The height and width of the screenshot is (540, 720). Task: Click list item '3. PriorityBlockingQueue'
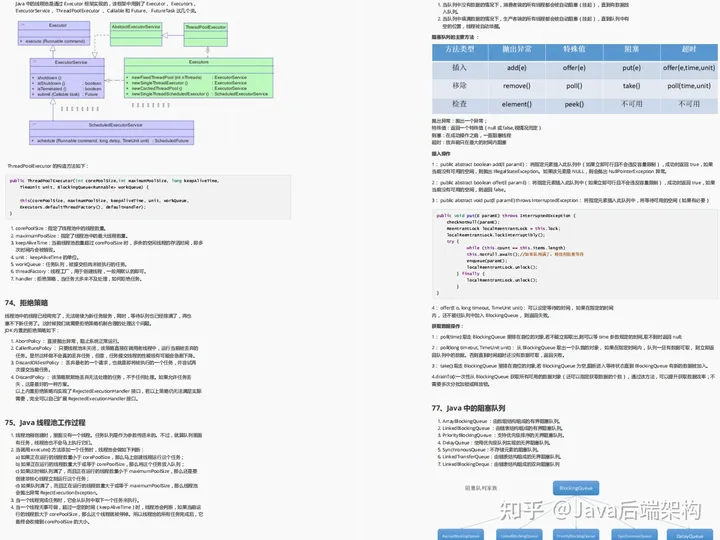click(501, 435)
